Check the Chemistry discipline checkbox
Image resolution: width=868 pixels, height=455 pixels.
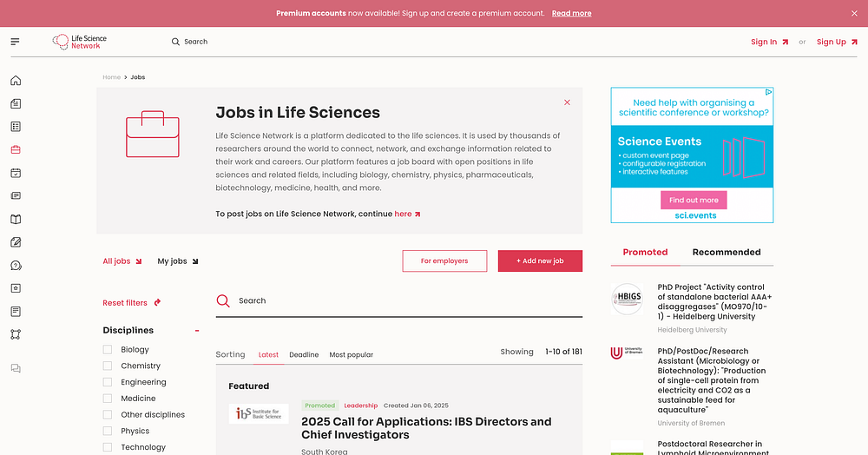tap(108, 366)
